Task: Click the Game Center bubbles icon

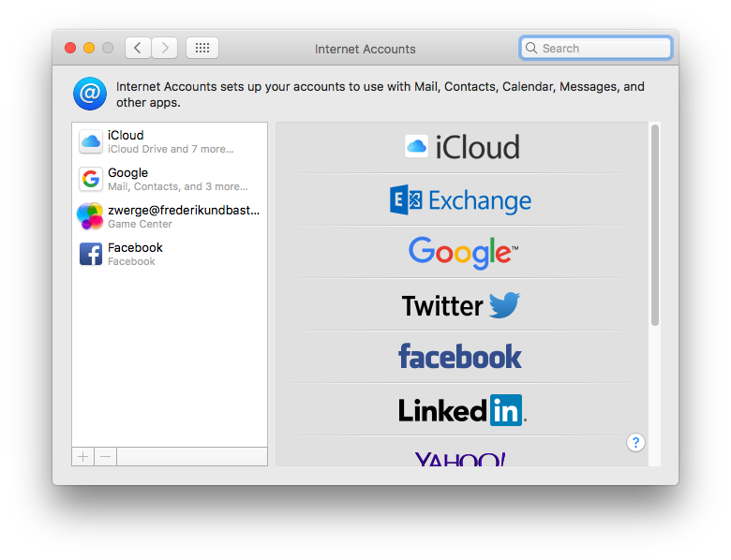Action: pyautogui.click(x=90, y=216)
